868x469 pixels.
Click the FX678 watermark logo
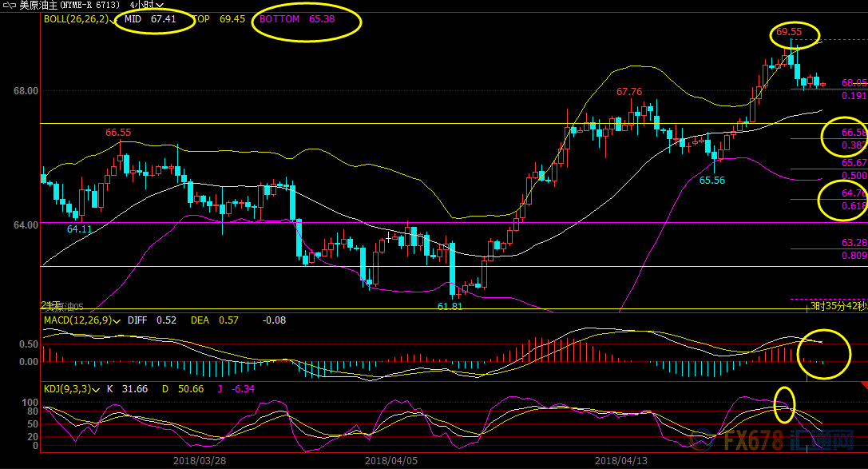point(788,440)
